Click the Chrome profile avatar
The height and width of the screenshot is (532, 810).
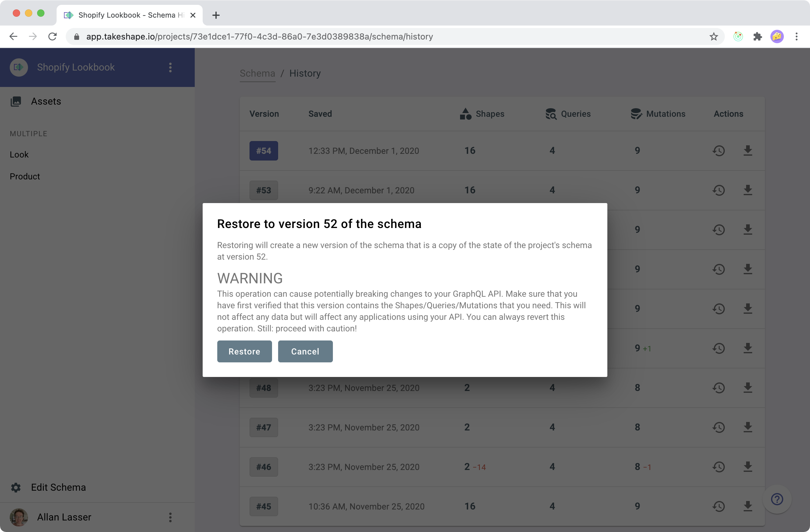tap(777, 36)
